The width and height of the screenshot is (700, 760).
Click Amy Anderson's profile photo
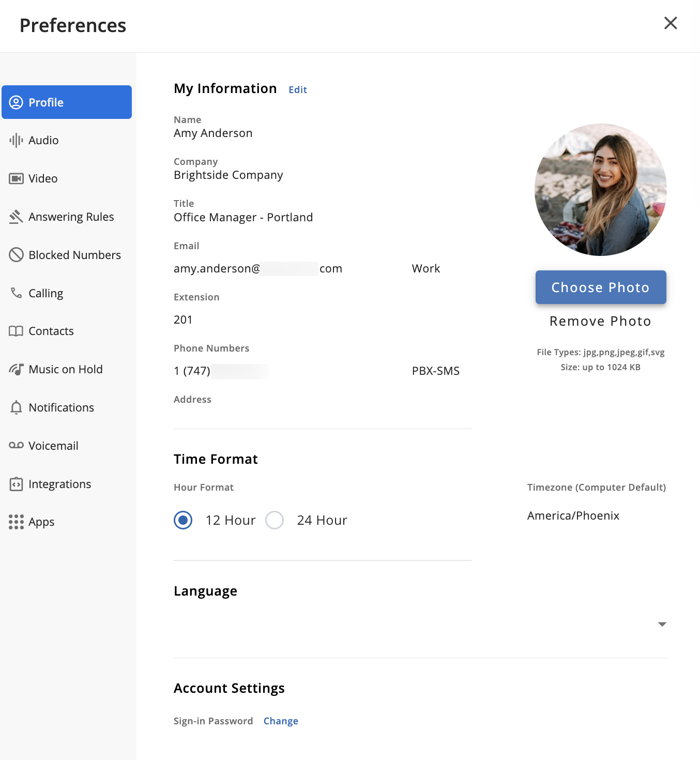pyautogui.click(x=600, y=190)
